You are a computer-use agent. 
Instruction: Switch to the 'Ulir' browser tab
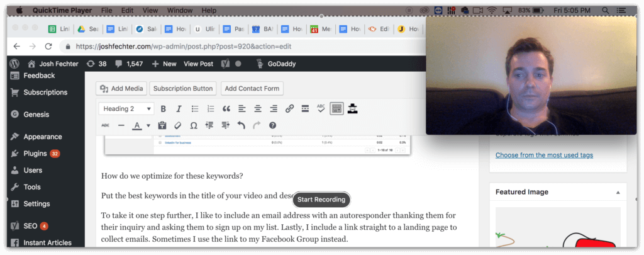tap(205, 29)
